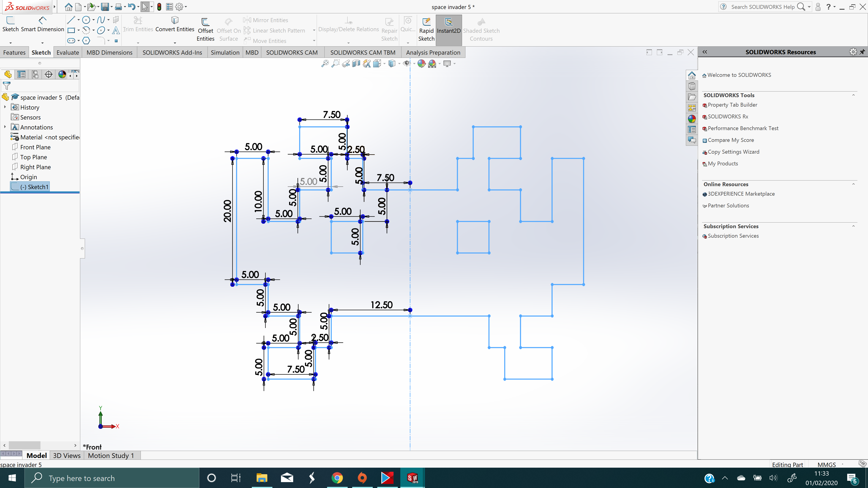Click the Convert Entities tool

click(175, 24)
